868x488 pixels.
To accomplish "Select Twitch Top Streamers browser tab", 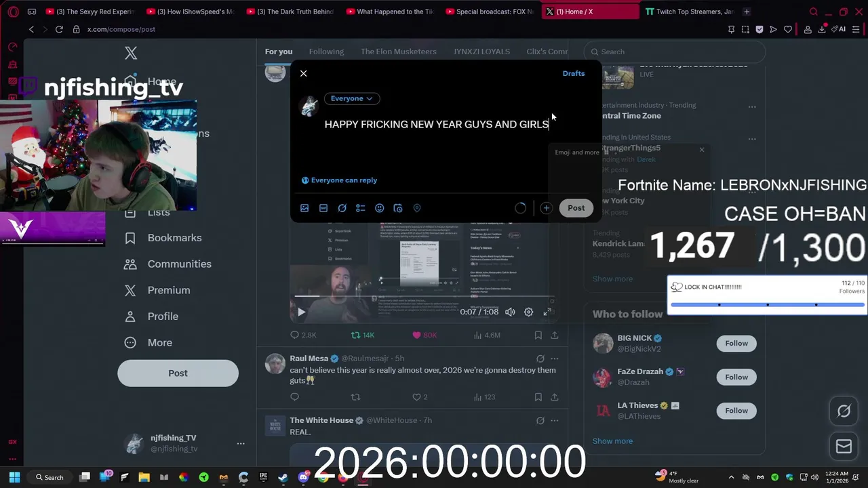I will point(689,12).
